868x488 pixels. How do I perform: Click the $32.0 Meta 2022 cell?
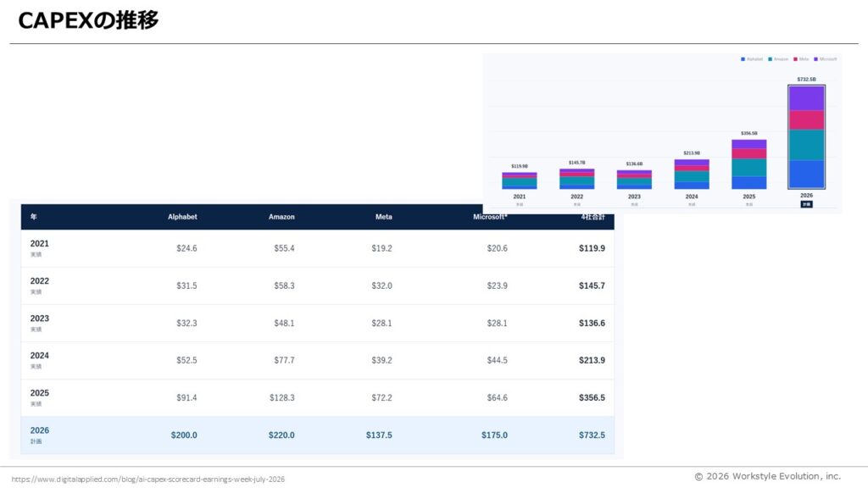(381, 286)
